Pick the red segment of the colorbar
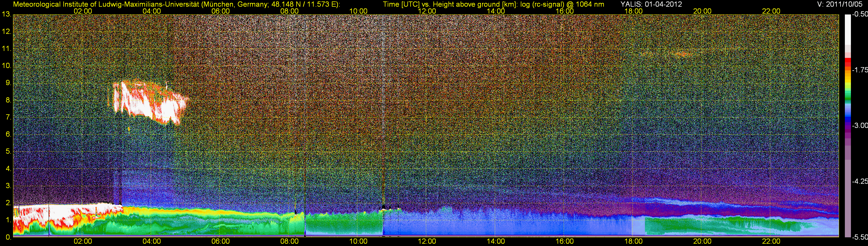This screenshot has height=246, width=868. pyautogui.click(x=847, y=63)
